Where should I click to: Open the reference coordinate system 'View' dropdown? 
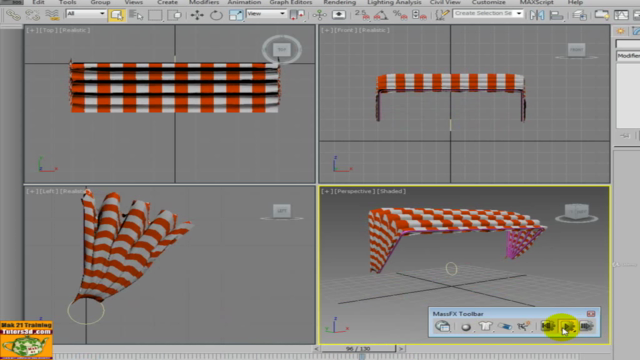[x=266, y=13]
